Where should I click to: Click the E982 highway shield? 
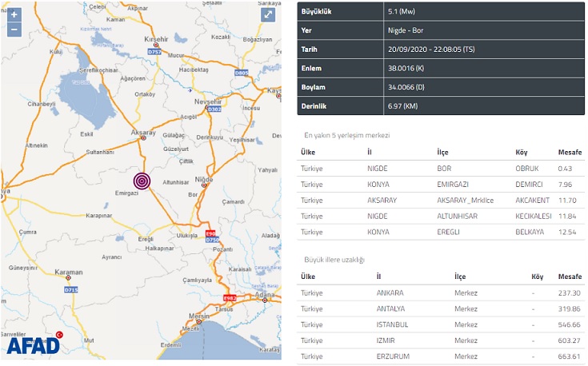pos(230,297)
